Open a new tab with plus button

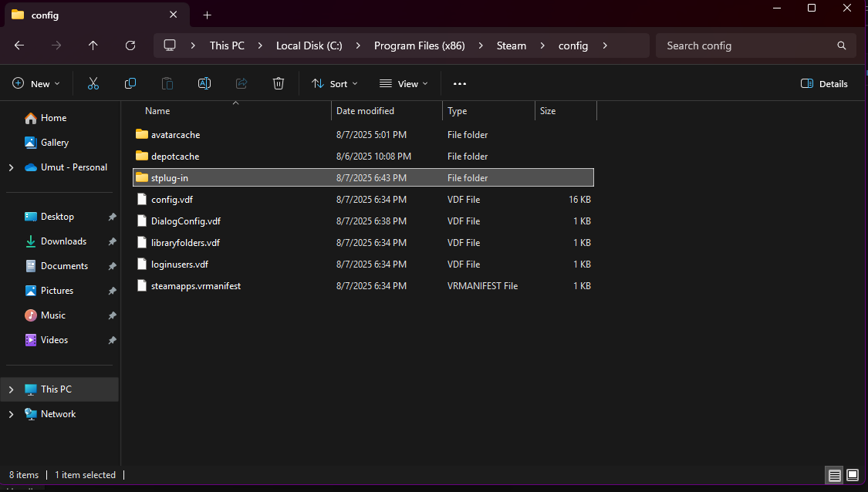(x=207, y=15)
